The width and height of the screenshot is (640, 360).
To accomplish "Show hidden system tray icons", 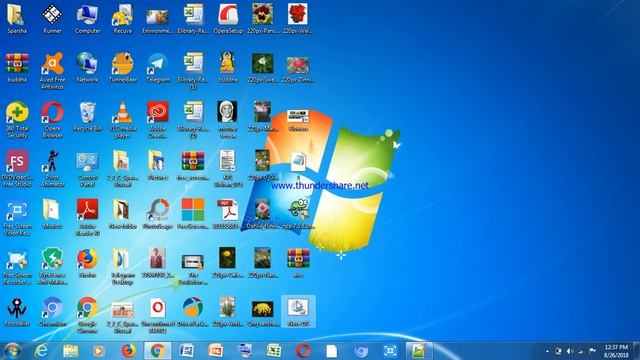I will 547,351.
